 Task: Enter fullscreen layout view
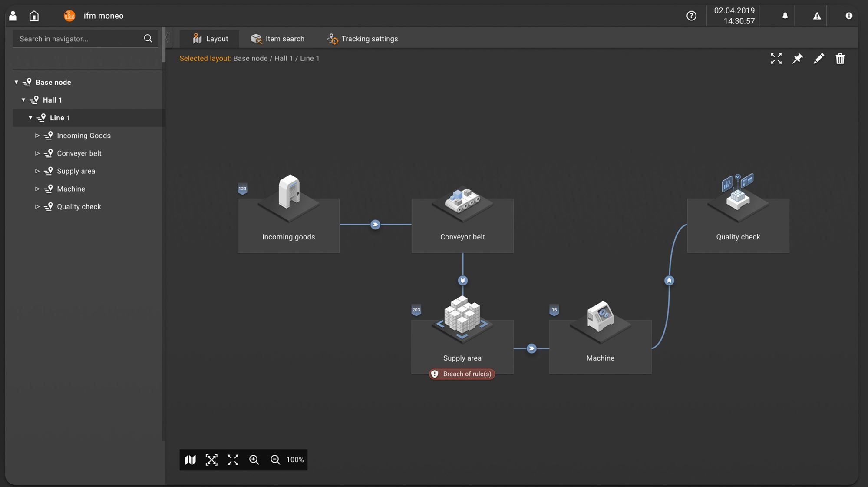click(x=776, y=59)
